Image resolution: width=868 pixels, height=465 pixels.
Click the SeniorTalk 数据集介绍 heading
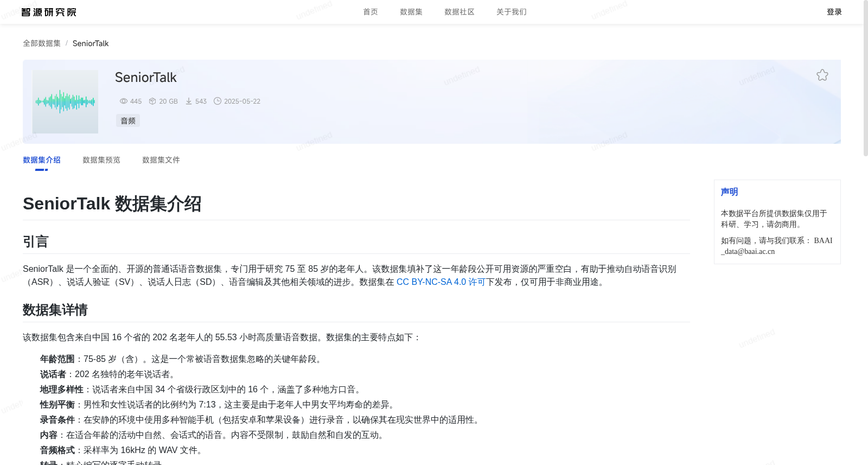(112, 204)
